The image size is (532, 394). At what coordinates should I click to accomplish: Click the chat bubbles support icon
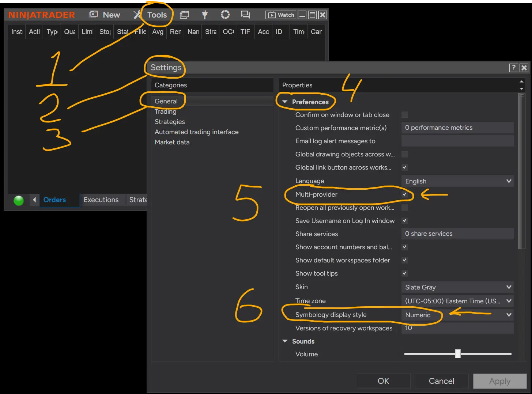coord(245,15)
